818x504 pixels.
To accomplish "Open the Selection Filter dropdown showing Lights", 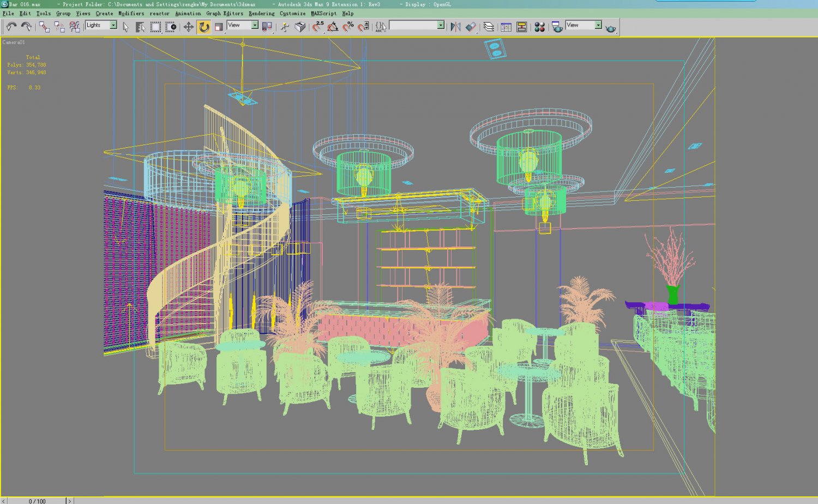I will coord(113,26).
